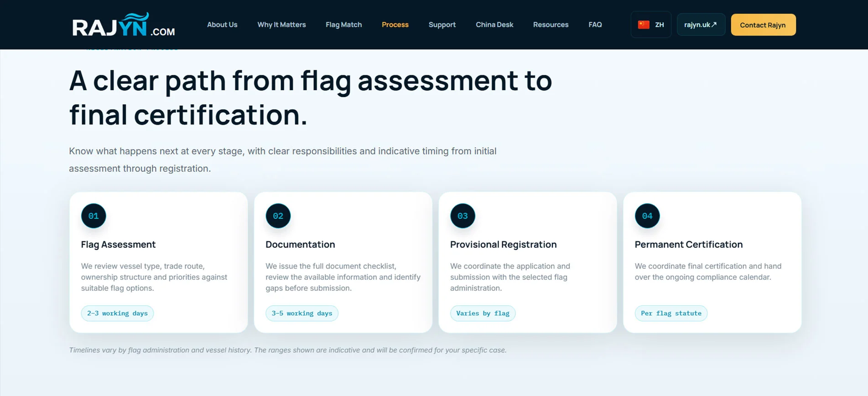Click the Provisional Registration description text
The image size is (868, 396).
pos(510,277)
